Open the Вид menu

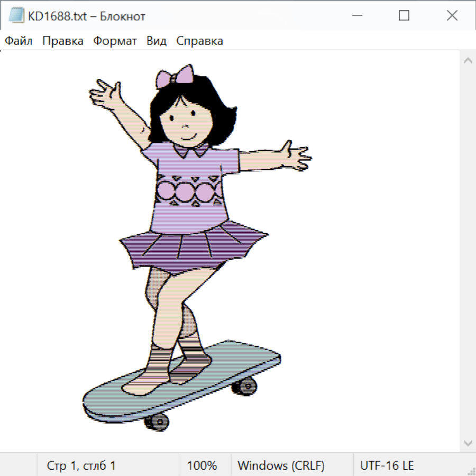[x=157, y=41]
